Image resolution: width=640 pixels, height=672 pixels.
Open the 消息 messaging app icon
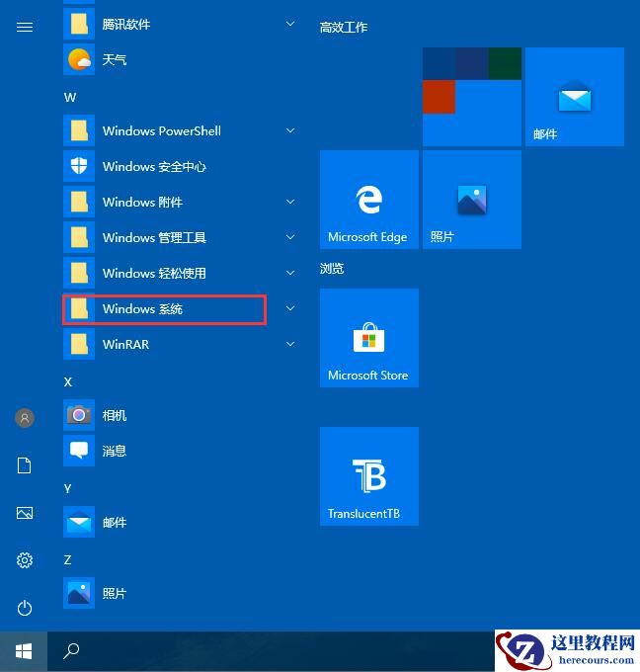click(x=79, y=451)
